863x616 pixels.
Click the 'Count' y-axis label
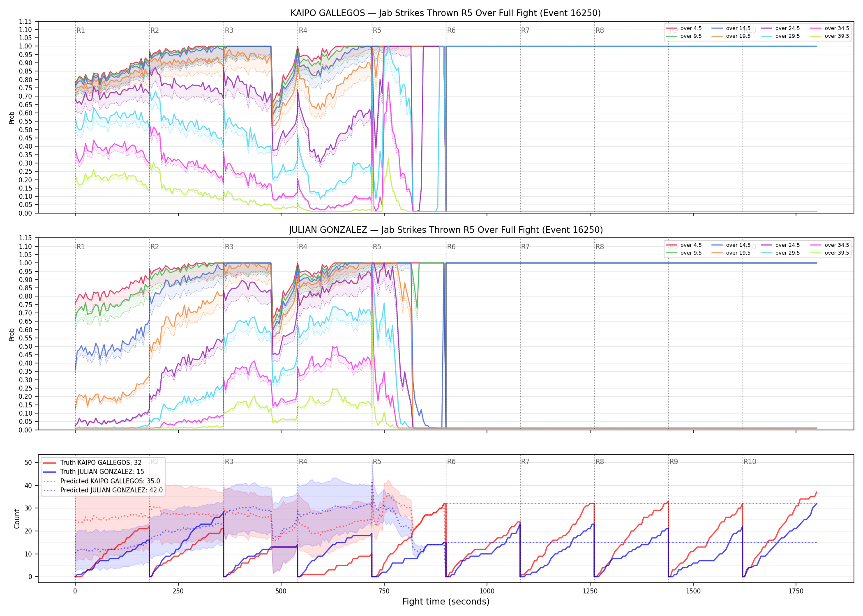[x=17, y=519]
